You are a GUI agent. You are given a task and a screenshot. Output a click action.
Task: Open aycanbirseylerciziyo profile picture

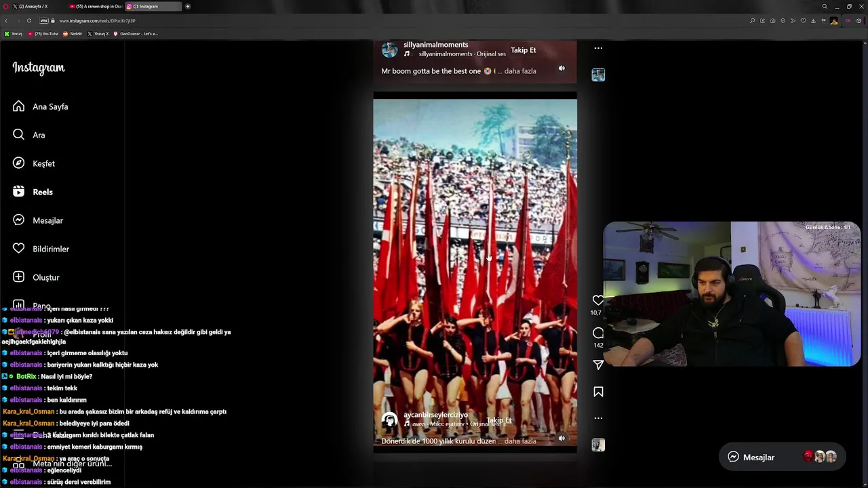pyautogui.click(x=389, y=420)
